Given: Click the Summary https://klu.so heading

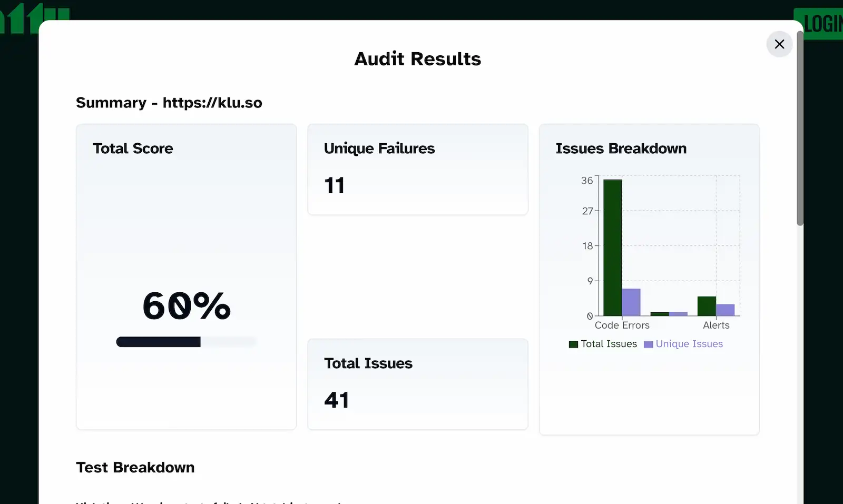Looking at the screenshot, I should tap(169, 103).
